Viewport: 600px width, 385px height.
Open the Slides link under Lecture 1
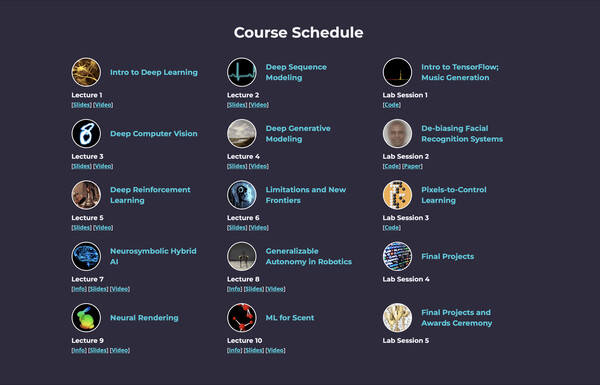(x=82, y=105)
